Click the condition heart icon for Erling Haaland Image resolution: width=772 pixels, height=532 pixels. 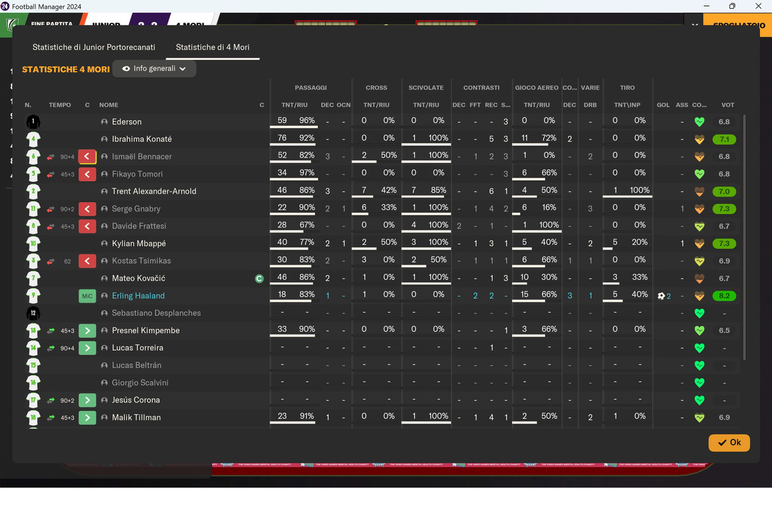tap(699, 296)
